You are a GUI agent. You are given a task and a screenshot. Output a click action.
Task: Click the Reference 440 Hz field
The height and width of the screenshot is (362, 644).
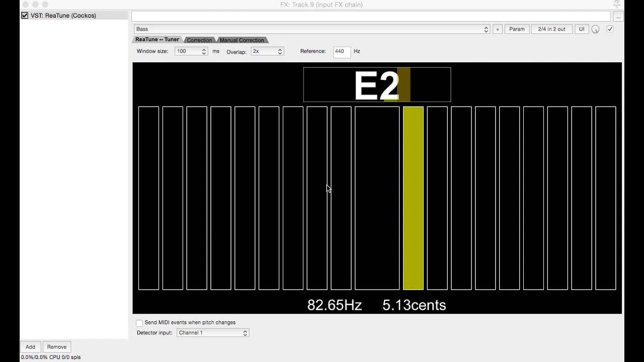[x=342, y=51]
